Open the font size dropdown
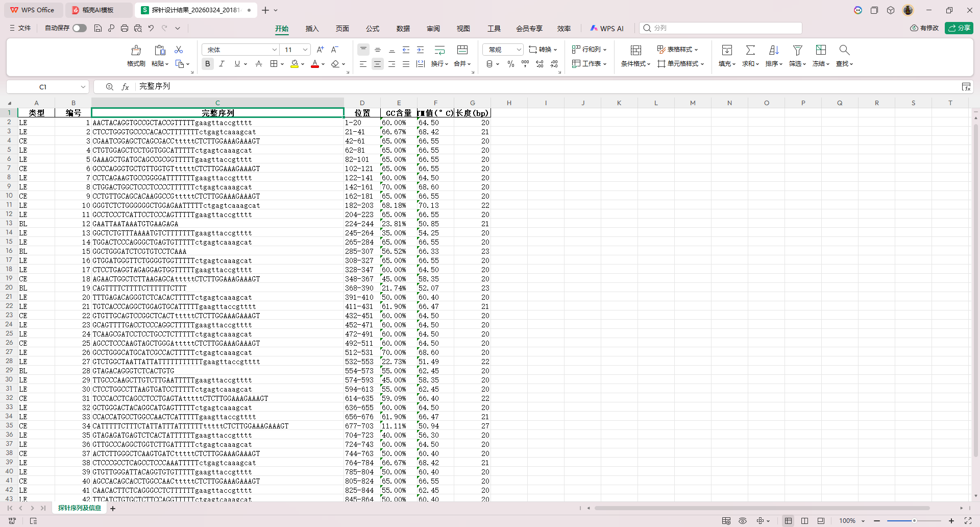Viewport: 980px width, 527px height. click(304, 50)
